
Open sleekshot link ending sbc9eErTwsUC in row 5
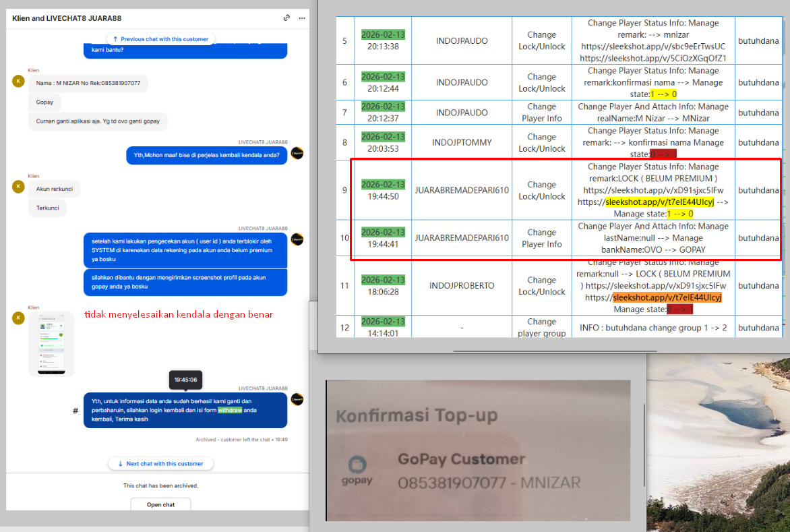(x=653, y=47)
